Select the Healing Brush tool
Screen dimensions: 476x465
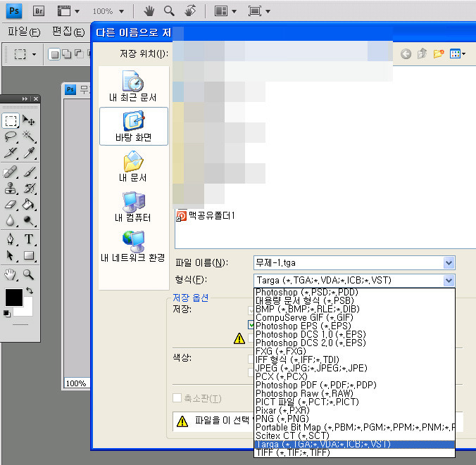[11, 172]
